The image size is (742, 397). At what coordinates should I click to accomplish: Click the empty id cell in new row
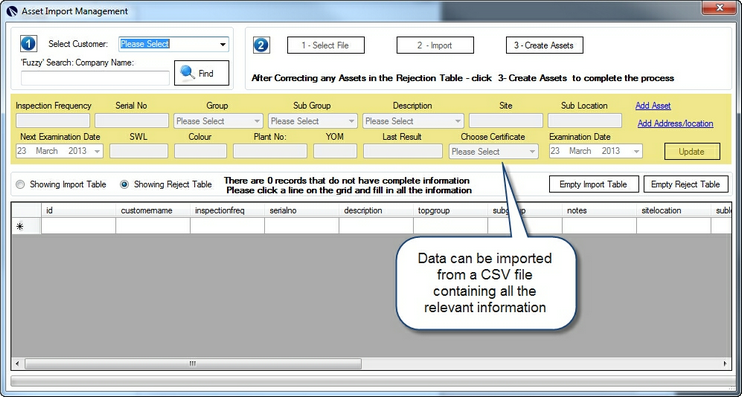pos(79,226)
